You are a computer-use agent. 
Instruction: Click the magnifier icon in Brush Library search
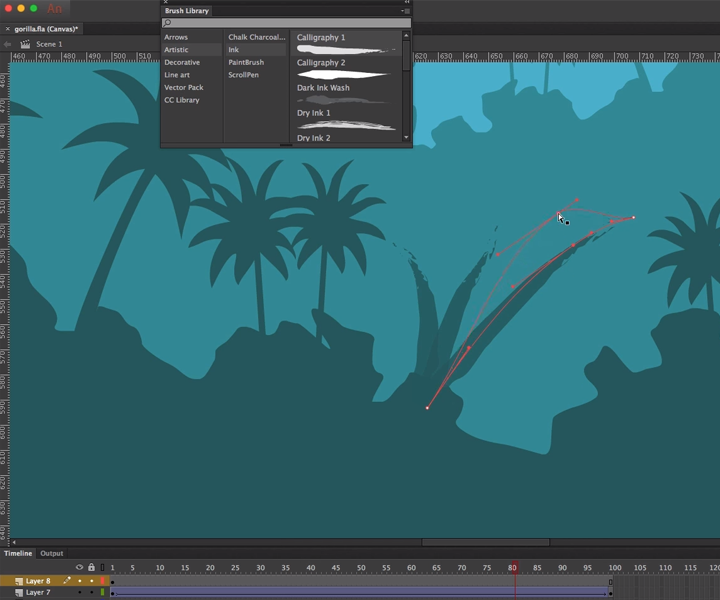point(167,22)
